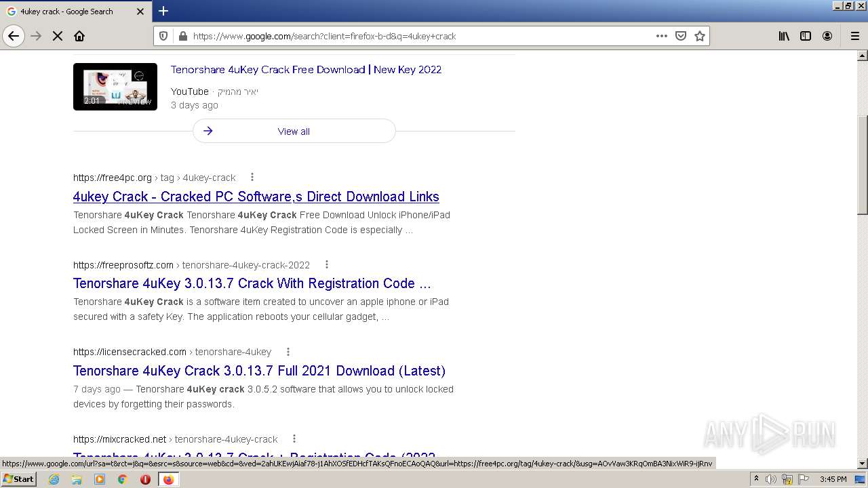The width and height of the screenshot is (868, 488).
Task: Click the scrollbar up arrow
Action: click(x=863, y=56)
